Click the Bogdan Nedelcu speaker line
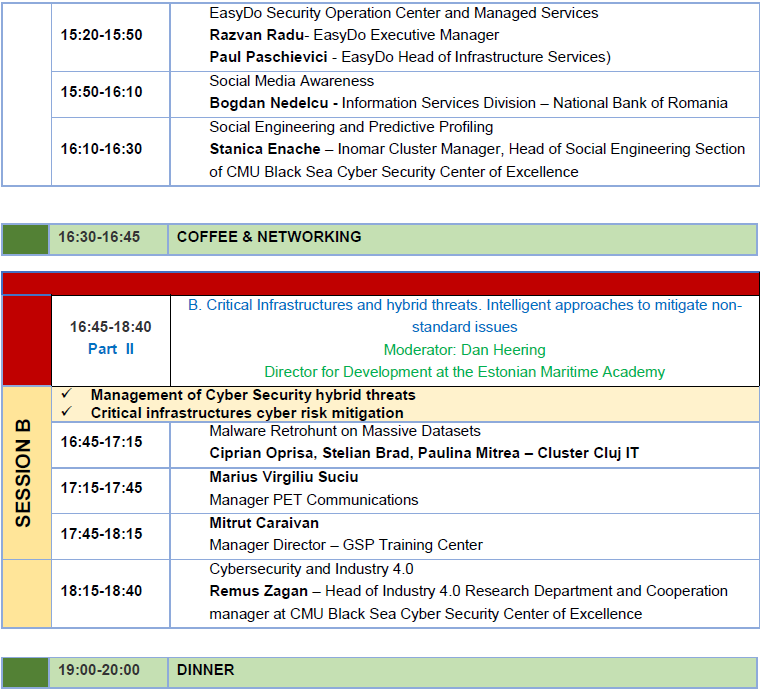 click(468, 103)
